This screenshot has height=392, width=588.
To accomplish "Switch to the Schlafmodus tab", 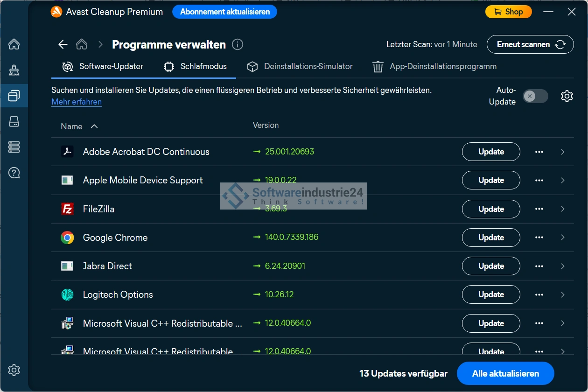I will pyautogui.click(x=196, y=66).
